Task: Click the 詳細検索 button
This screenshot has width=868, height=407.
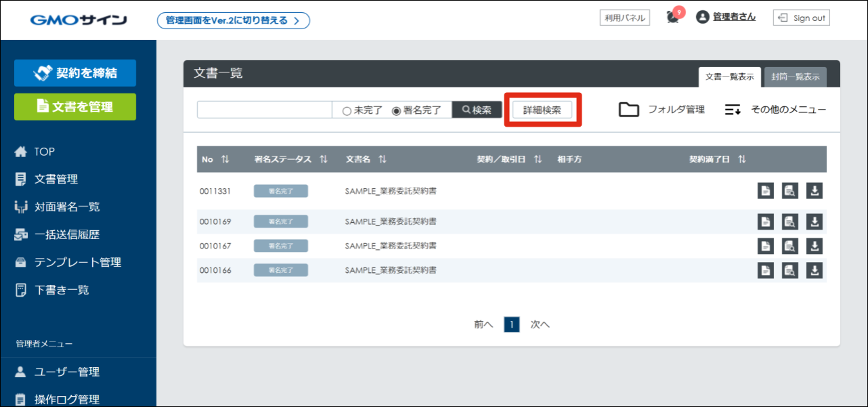Action: click(x=542, y=110)
